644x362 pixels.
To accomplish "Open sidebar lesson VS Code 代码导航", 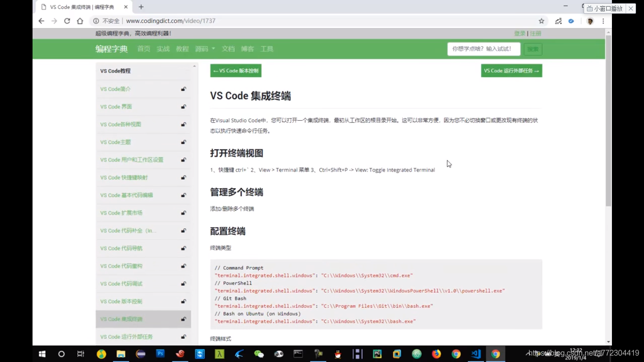I will 121,248.
